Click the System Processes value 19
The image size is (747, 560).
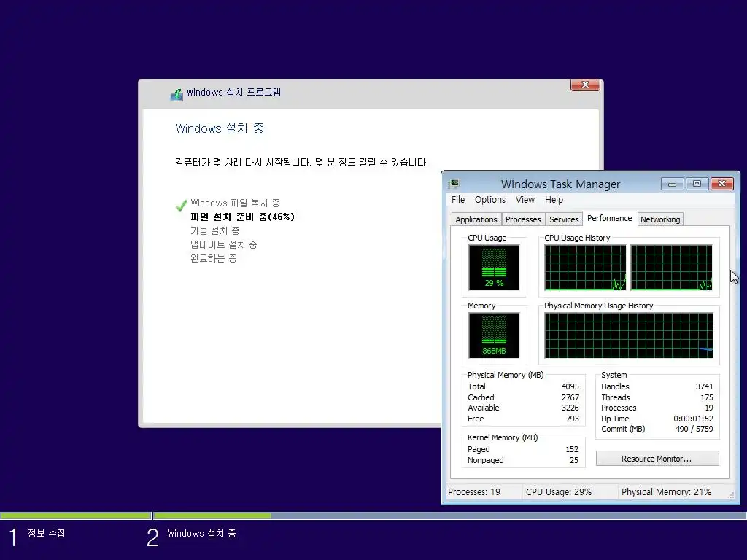point(709,408)
